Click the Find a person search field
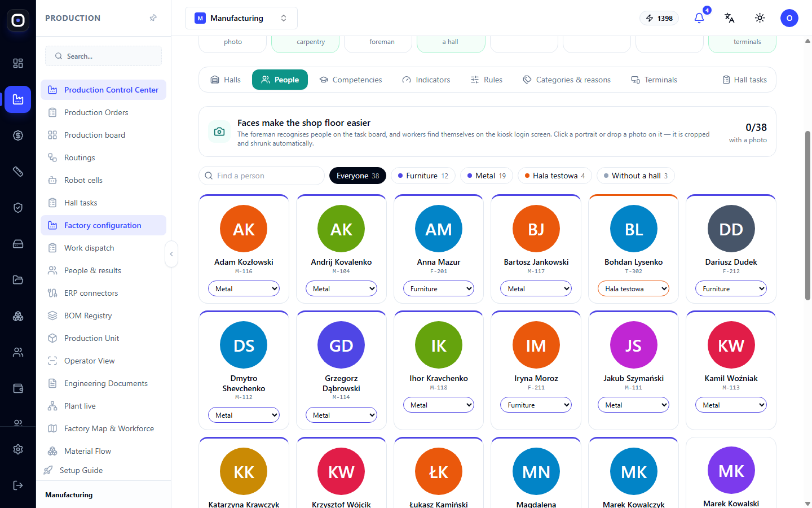 tap(262, 176)
